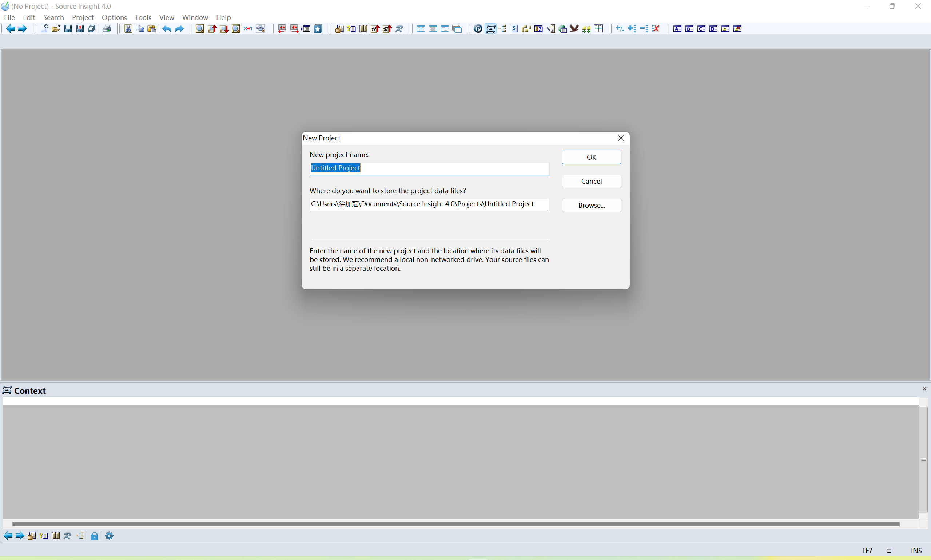Click the Bookmark star icon
The width and height of the screenshot is (931, 560).
click(x=318, y=29)
